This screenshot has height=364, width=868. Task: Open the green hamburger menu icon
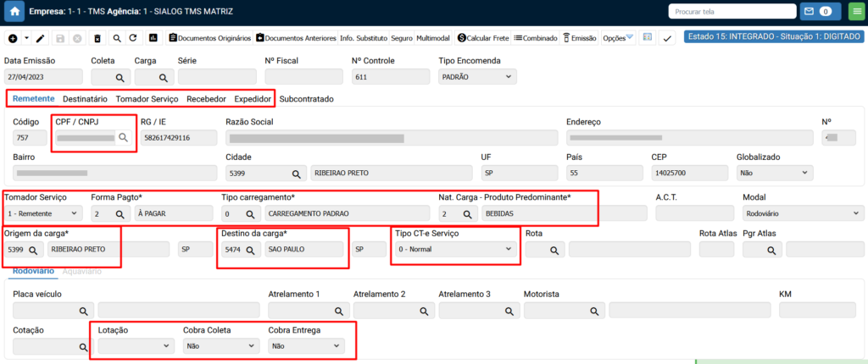point(854,12)
